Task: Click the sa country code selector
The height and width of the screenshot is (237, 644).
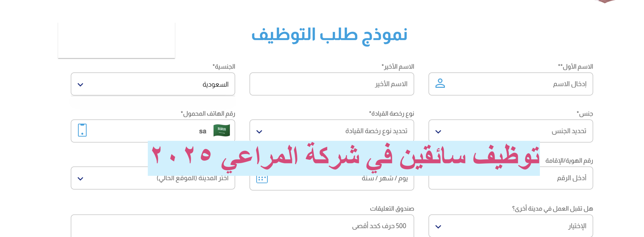Action: pyautogui.click(x=203, y=131)
